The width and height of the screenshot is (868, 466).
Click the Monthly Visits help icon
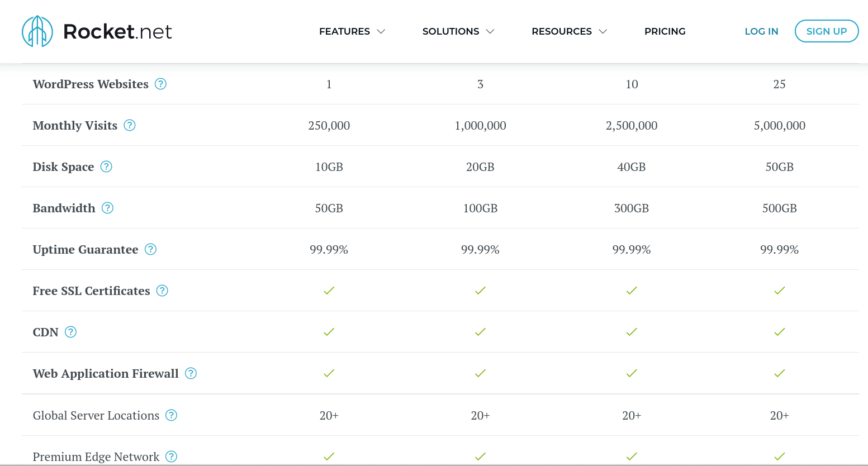[130, 125]
